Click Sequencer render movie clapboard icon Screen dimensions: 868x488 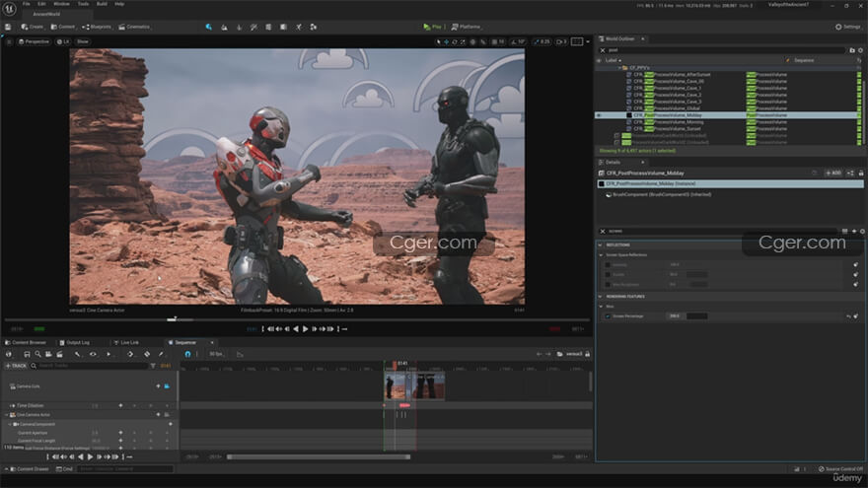59,354
